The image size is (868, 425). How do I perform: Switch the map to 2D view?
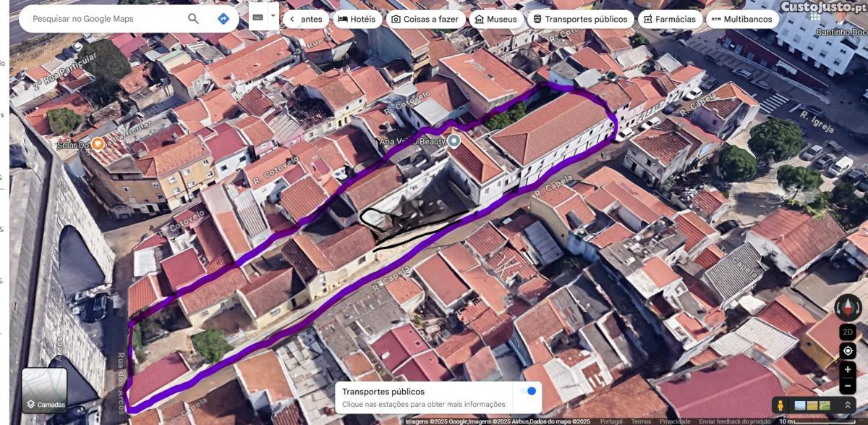click(848, 332)
